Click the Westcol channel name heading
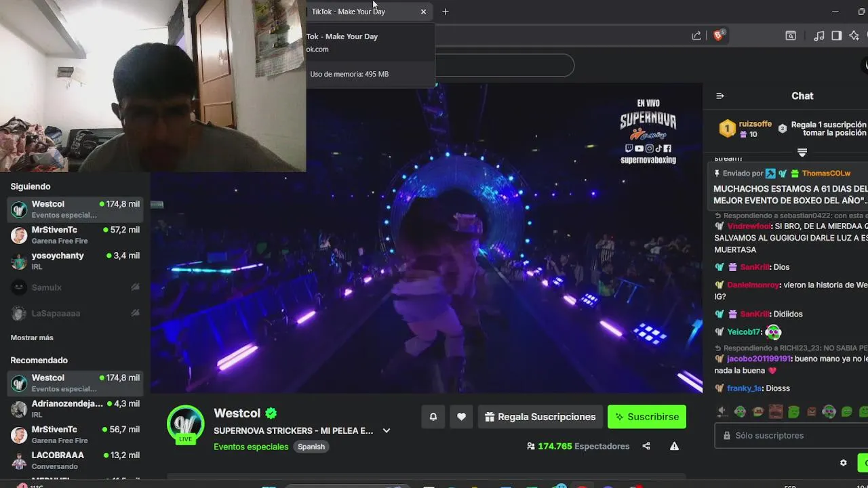Viewport: 868px width, 488px height. [237, 413]
